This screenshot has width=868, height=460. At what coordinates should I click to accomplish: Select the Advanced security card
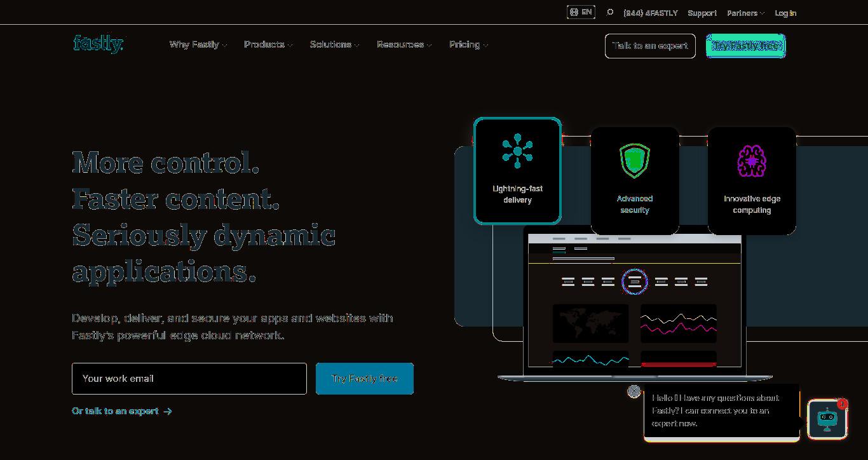tap(635, 181)
